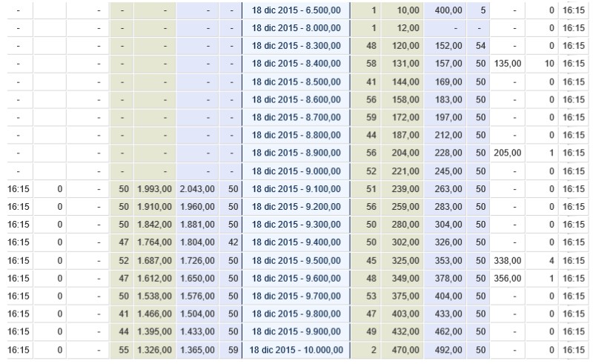Select the strike cell 18 dic 2015 - 9.000,00
The width and height of the screenshot is (593, 364).
(x=296, y=171)
